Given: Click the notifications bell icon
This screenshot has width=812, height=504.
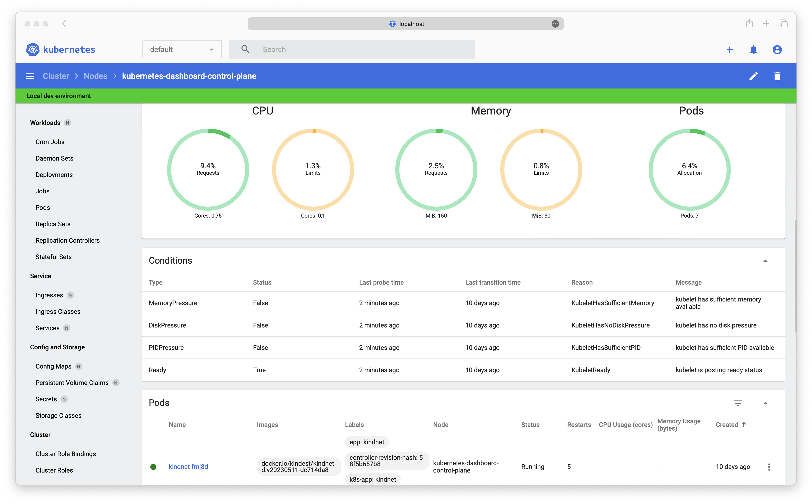Looking at the screenshot, I should [x=753, y=49].
